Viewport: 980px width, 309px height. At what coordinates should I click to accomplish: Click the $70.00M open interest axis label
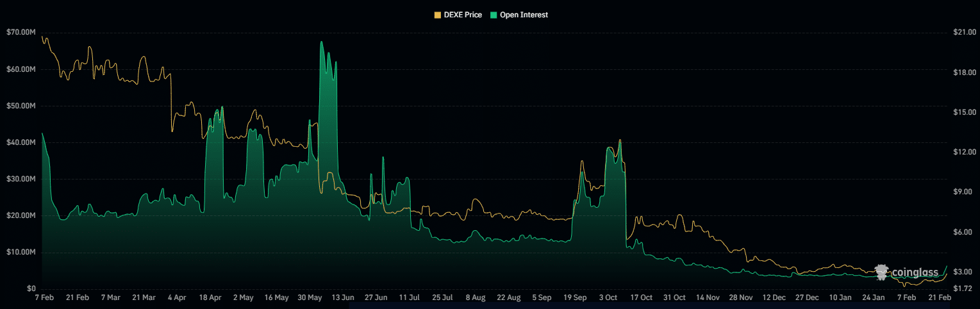[20, 32]
